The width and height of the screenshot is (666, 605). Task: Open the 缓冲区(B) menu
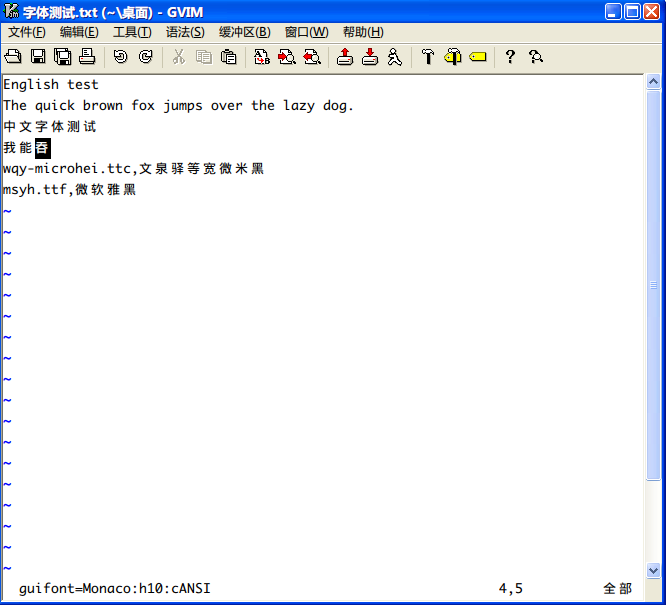click(245, 32)
